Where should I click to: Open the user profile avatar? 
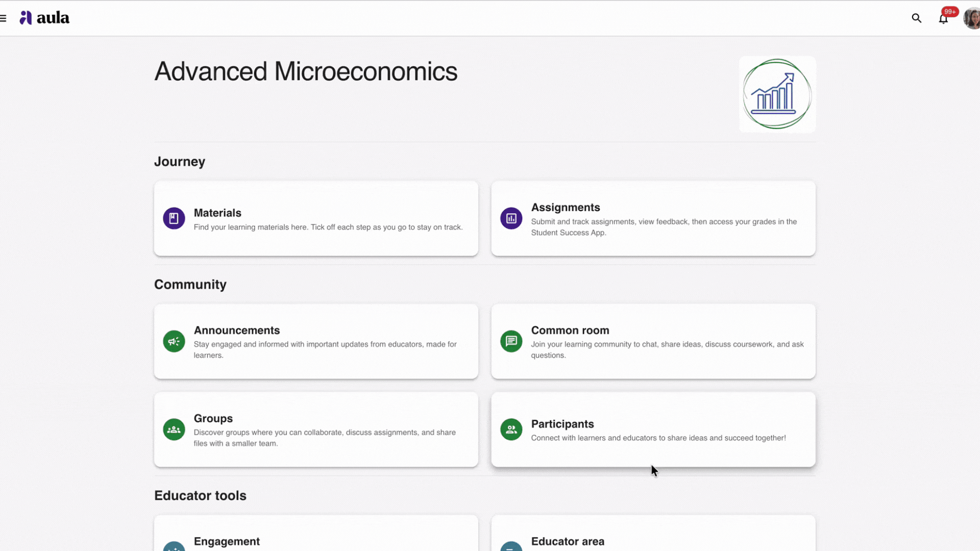tap(972, 18)
